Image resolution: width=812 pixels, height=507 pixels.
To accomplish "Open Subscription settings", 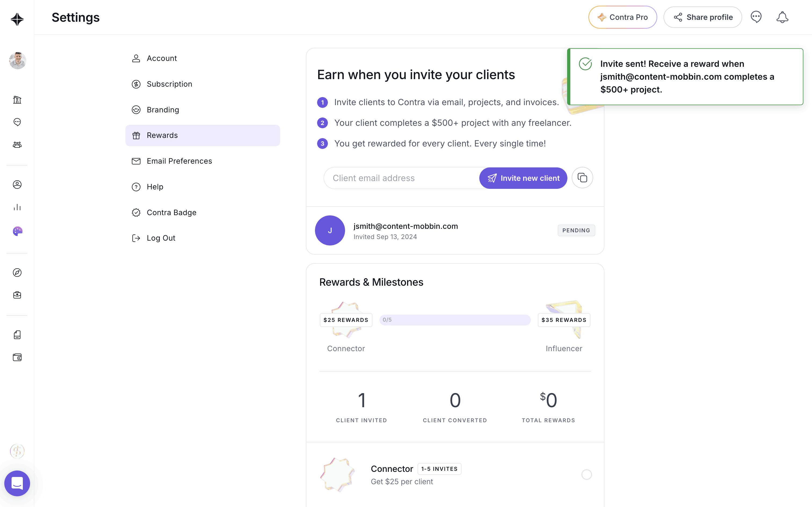I will [x=169, y=84].
